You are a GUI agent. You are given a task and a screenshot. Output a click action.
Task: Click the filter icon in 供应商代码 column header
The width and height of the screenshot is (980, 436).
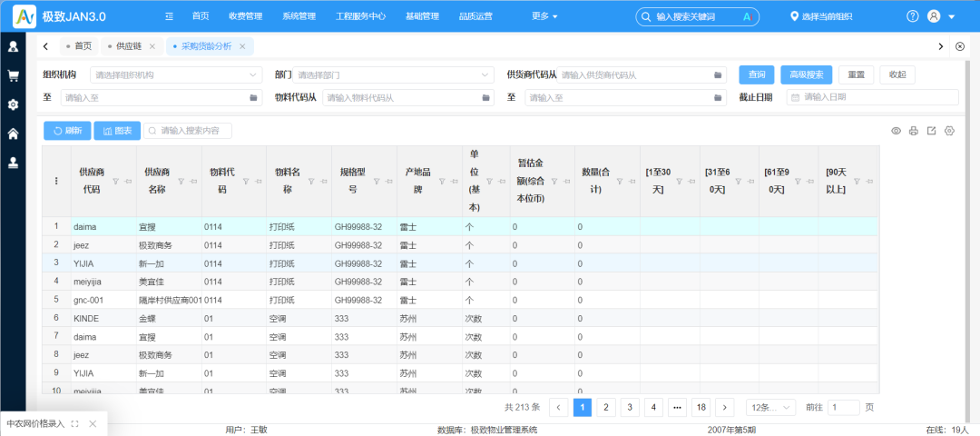(115, 182)
